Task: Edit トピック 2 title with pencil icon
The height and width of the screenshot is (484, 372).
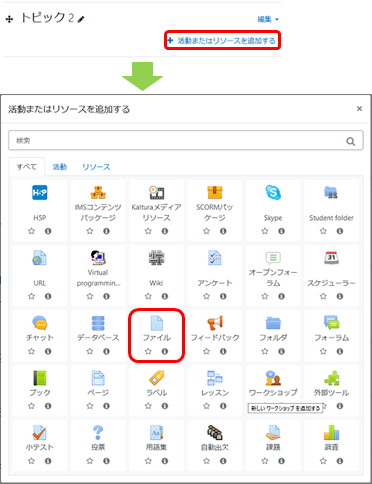Action: (81, 20)
